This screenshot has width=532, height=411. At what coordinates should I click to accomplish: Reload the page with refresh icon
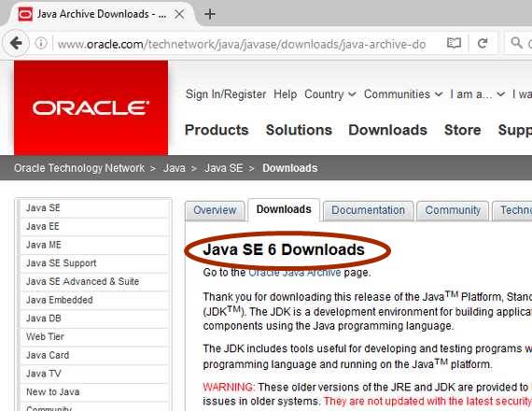[483, 43]
